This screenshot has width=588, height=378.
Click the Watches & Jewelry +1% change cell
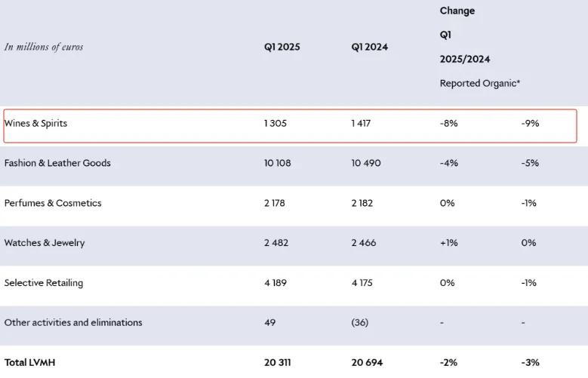(x=448, y=243)
